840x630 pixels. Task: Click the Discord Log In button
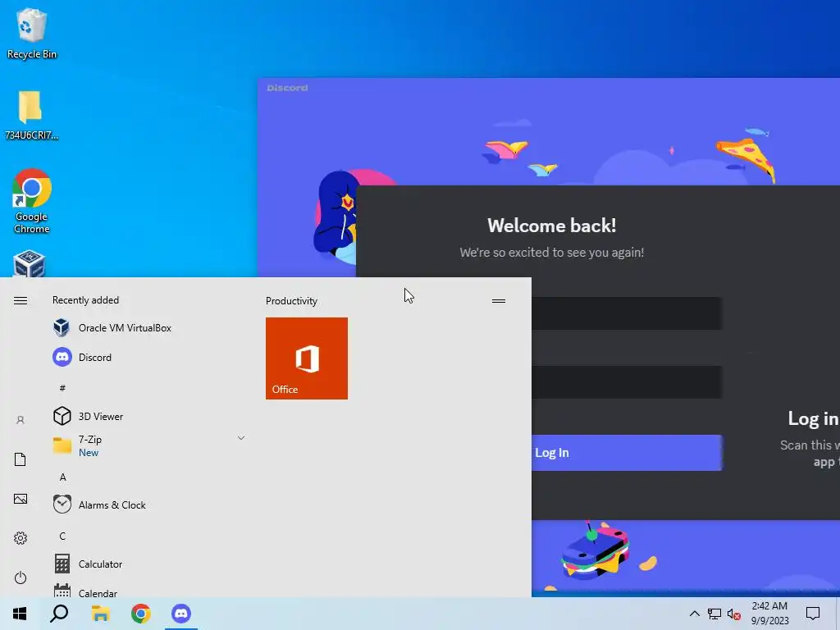(x=627, y=453)
